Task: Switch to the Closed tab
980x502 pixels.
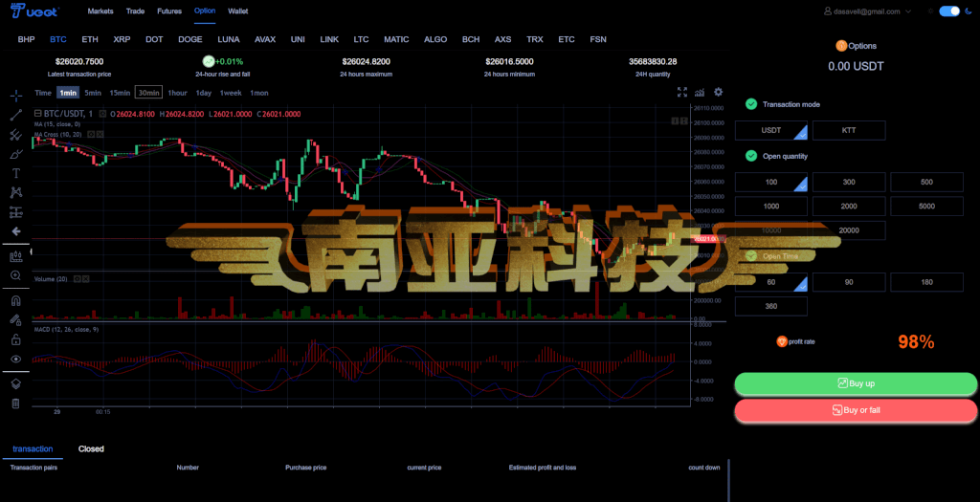Action: (x=91, y=448)
